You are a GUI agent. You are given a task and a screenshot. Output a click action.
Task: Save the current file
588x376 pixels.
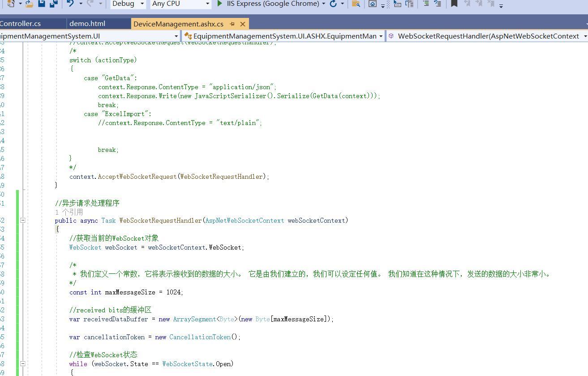click(x=41, y=4)
